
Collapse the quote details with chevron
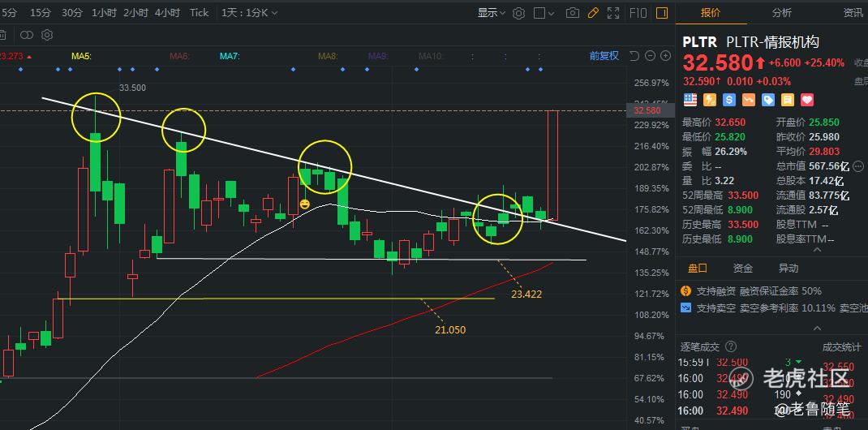point(816,250)
